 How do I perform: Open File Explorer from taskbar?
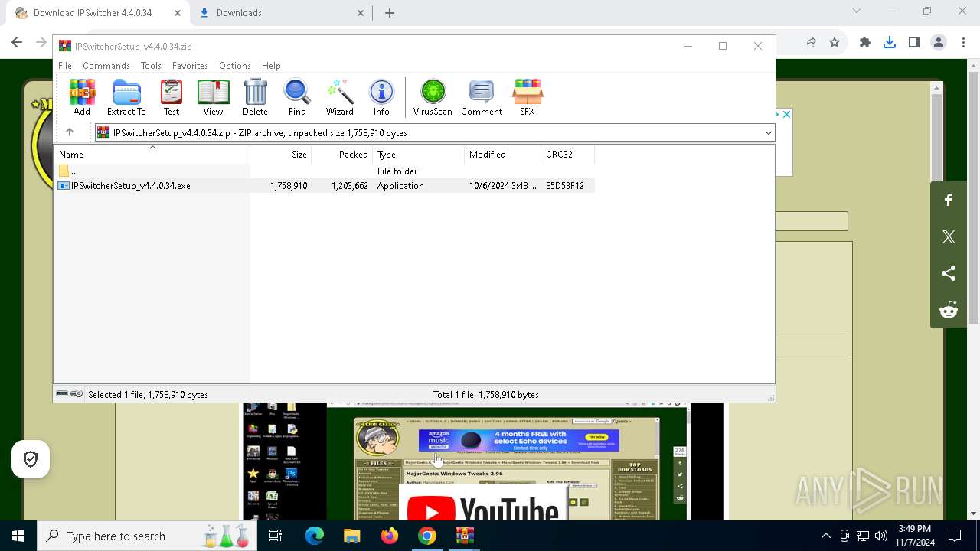(x=352, y=536)
